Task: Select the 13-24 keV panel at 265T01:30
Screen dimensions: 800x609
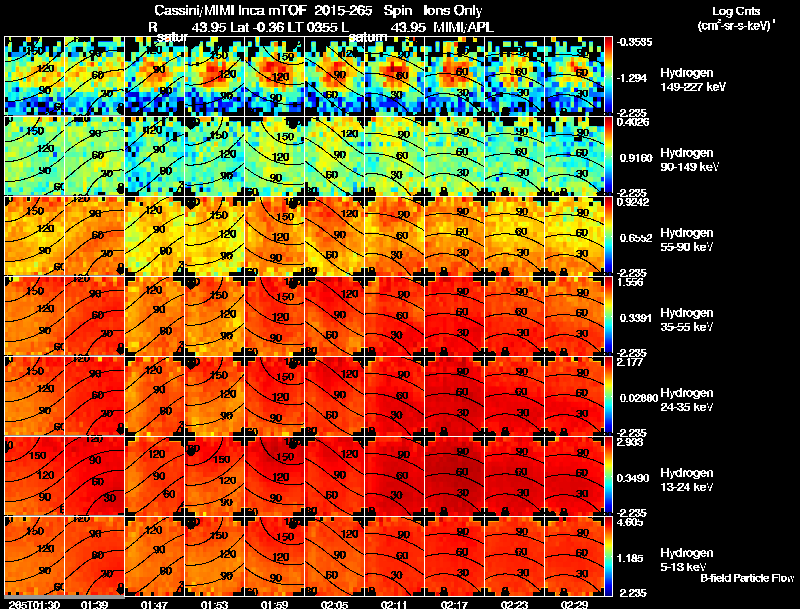Action: tap(34, 476)
